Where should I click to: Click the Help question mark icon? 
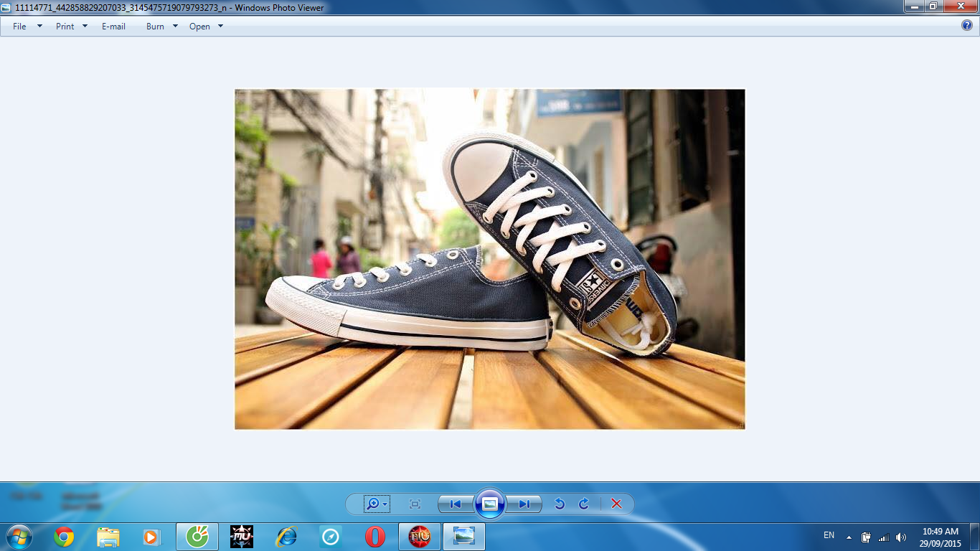(x=967, y=26)
